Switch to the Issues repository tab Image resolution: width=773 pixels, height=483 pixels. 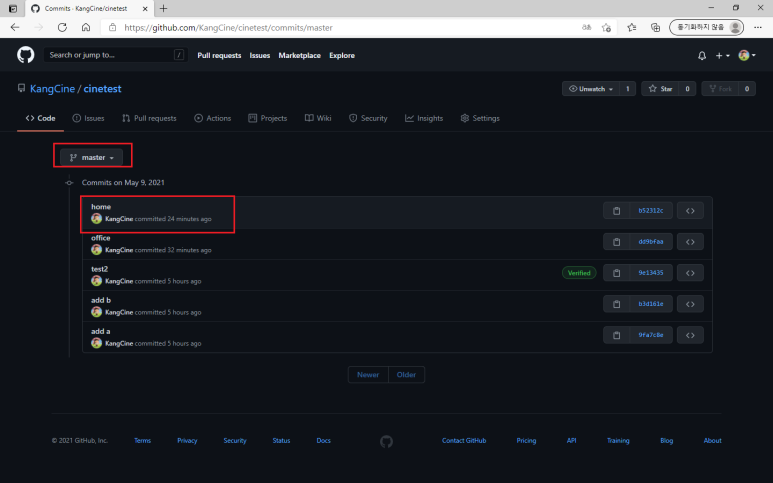[x=88, y=118]
